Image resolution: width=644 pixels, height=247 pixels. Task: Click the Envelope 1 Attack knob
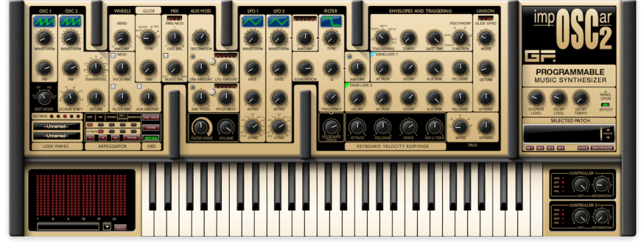(x=382, y=68)
